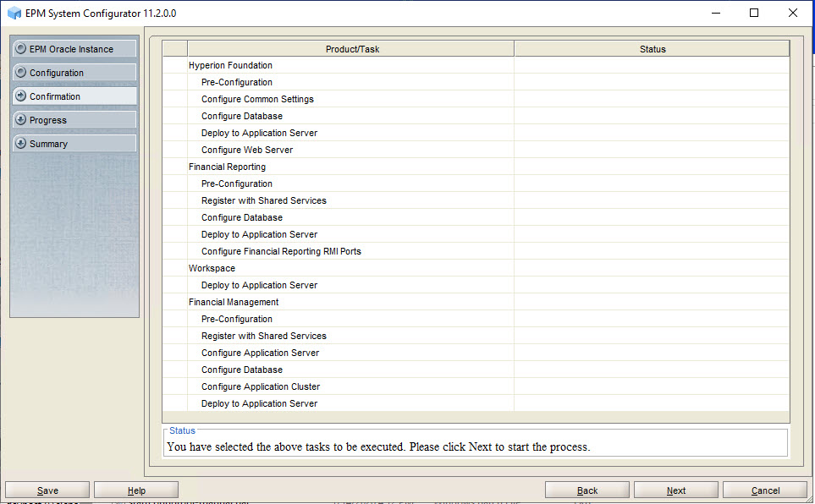Click the status message about selected tasks

[x=378, y=446]
